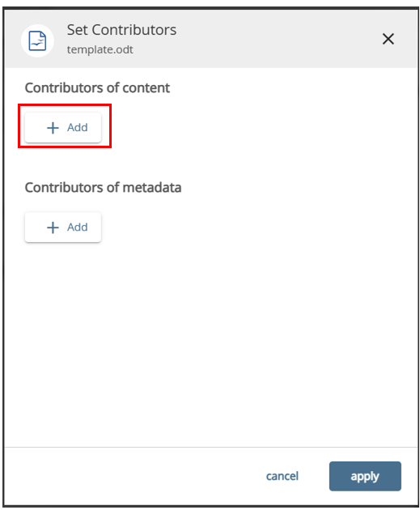Screen dimensions: 420x510
Task: Click the word "metadata" in the second heading
Action: coord(152,188)
